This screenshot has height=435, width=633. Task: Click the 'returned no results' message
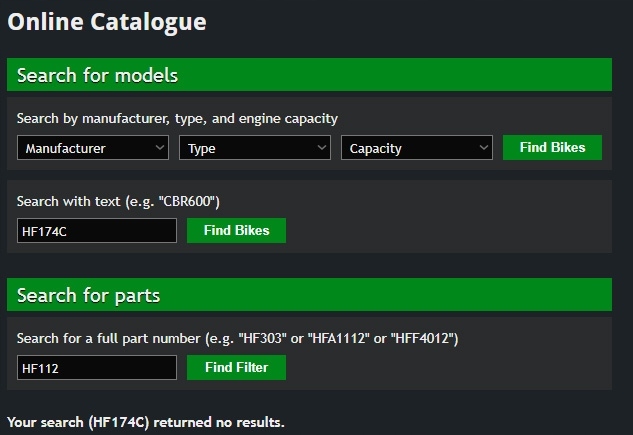(146, 421)
